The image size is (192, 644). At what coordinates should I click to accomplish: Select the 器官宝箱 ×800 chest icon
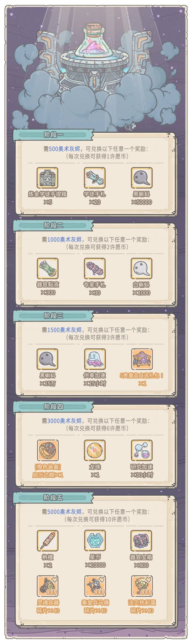[142, 540]
